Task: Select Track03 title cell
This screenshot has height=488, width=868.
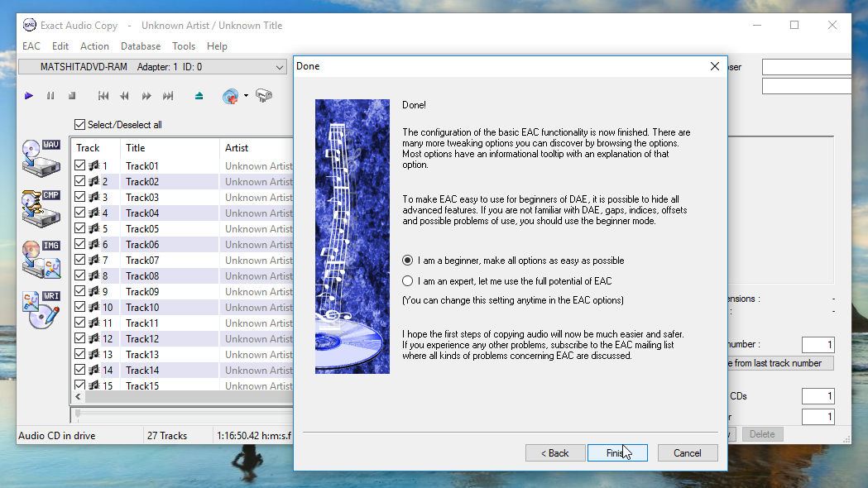Action: (x=170, y=198)
